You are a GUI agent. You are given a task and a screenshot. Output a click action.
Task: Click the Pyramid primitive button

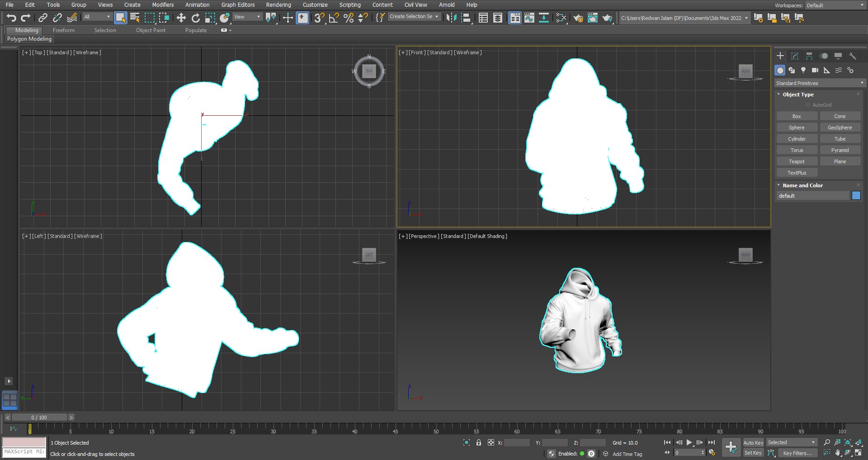click(x=840, y=150)
